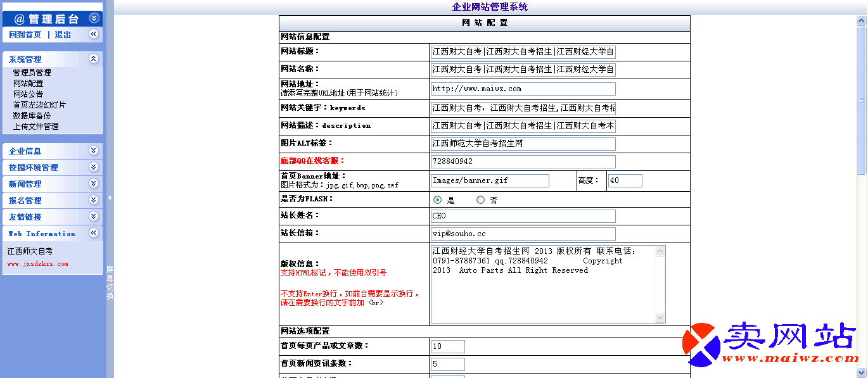Open 网站配置 in the sidebar
The height and width of the screenshot is (378, 868).
(29, 84)
